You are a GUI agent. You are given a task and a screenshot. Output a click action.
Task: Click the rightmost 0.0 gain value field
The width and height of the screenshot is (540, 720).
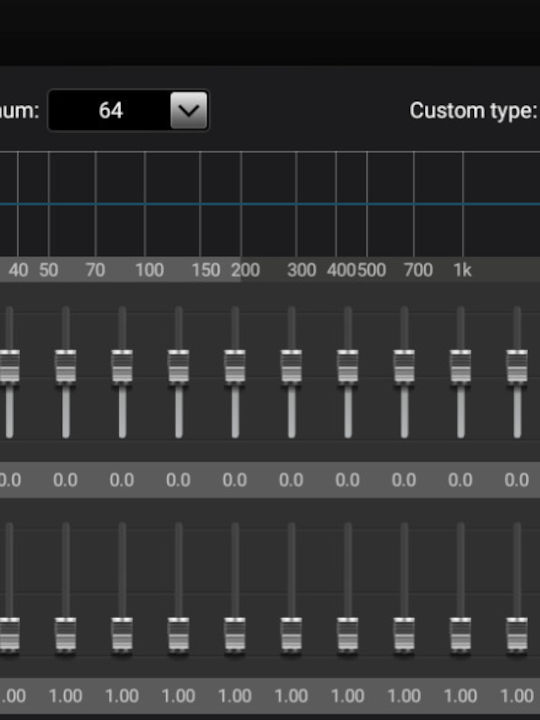pos(517,480)
